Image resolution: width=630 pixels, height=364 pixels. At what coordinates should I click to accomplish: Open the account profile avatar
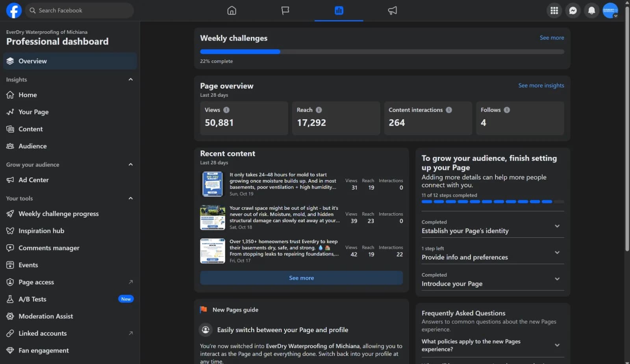[x=610, y=11]
